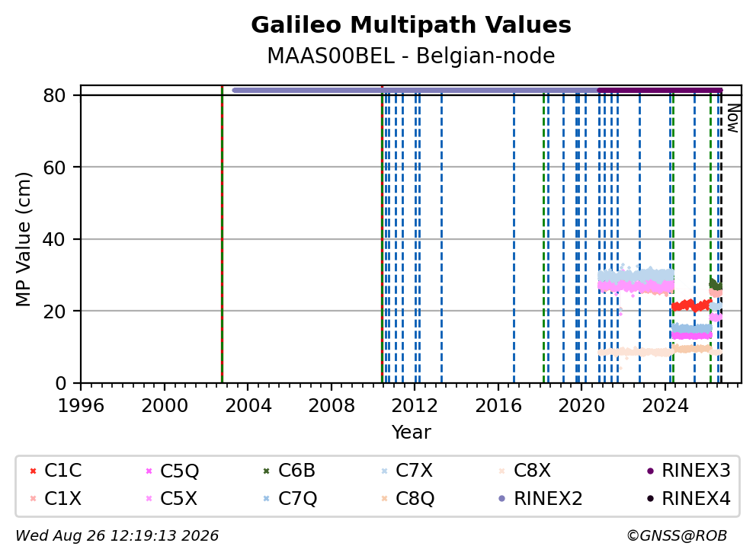Click the MP Value (cm) axis label
The height and width of the screenshot is (559, 756).
click(x=23, y=239)
